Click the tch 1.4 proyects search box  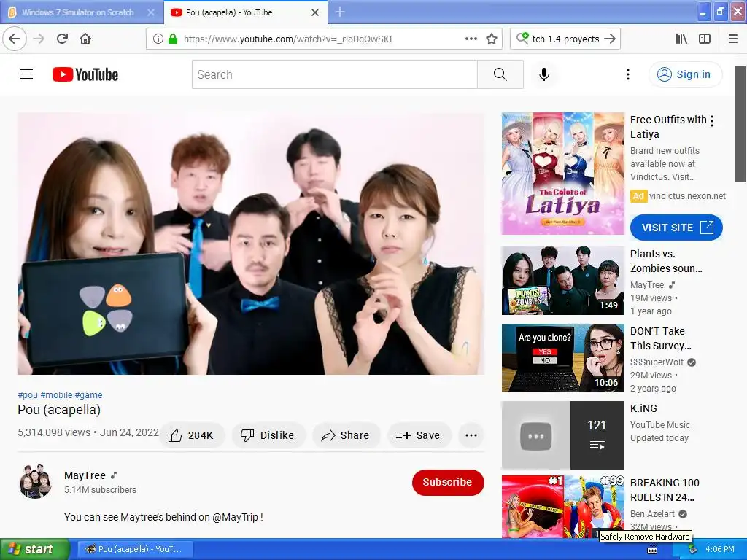pyautogui.click(x=565, y=39)
